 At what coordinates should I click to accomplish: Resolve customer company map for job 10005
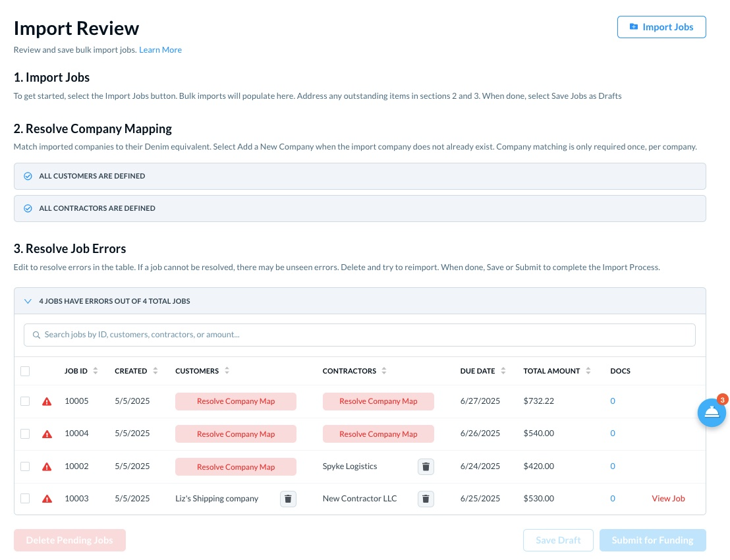tap(235, 401)
